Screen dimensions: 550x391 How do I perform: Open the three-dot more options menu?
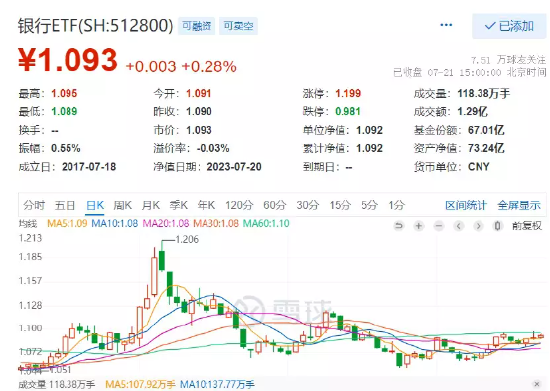(446, 25)
